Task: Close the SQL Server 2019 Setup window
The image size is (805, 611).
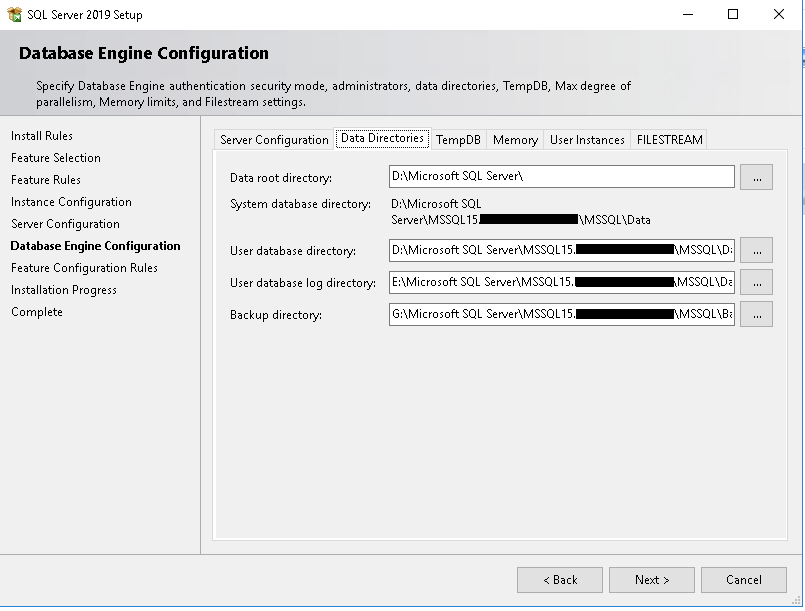Action: pos(779,14)
